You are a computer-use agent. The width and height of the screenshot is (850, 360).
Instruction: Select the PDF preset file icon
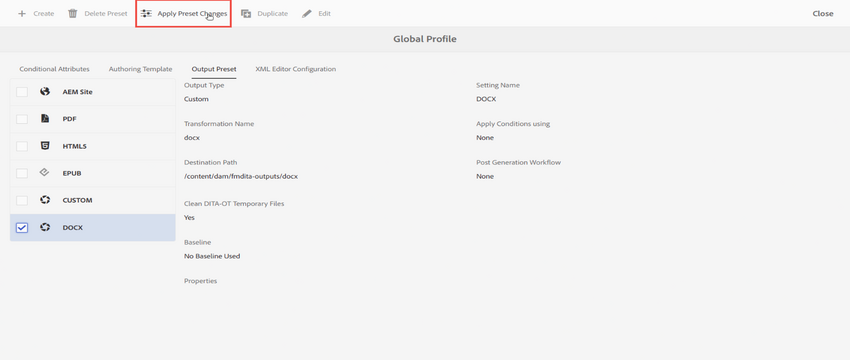45,119
